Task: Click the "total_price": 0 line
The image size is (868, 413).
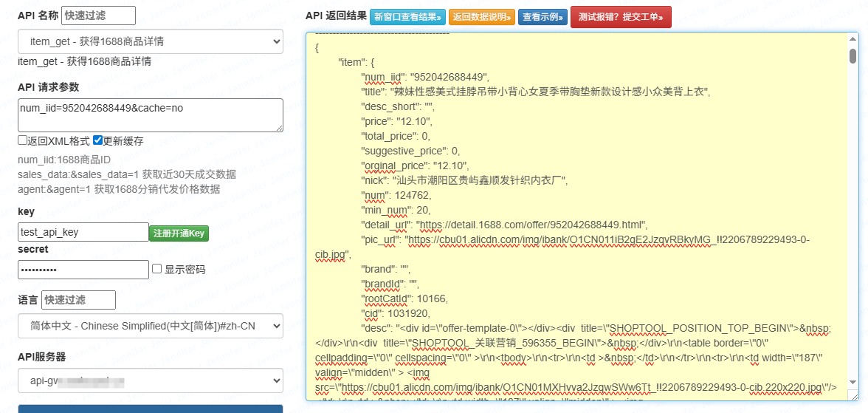Action: pyautogui.click(x=396, y=136)
